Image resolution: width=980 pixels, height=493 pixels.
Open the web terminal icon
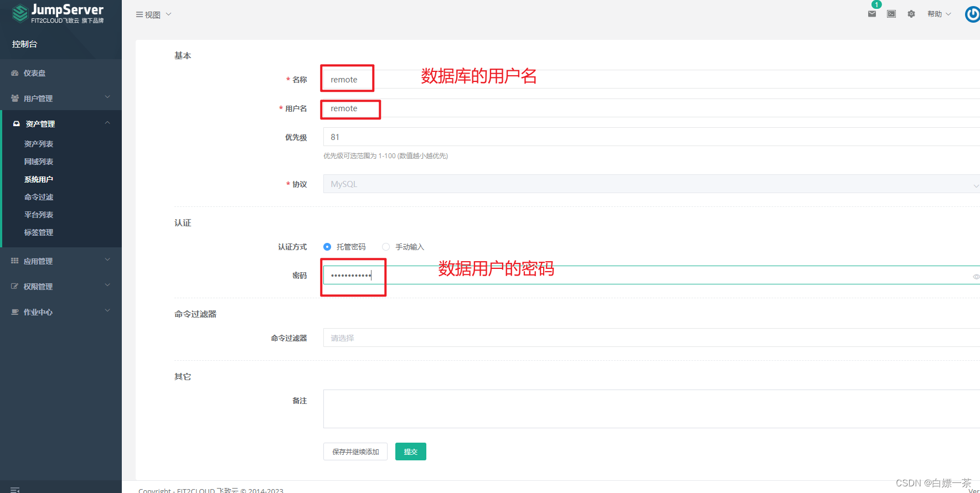point(891,14)
